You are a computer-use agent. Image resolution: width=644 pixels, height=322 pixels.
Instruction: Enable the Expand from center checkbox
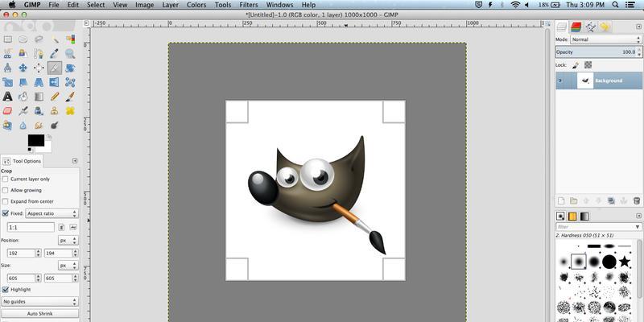coord(6,201)
